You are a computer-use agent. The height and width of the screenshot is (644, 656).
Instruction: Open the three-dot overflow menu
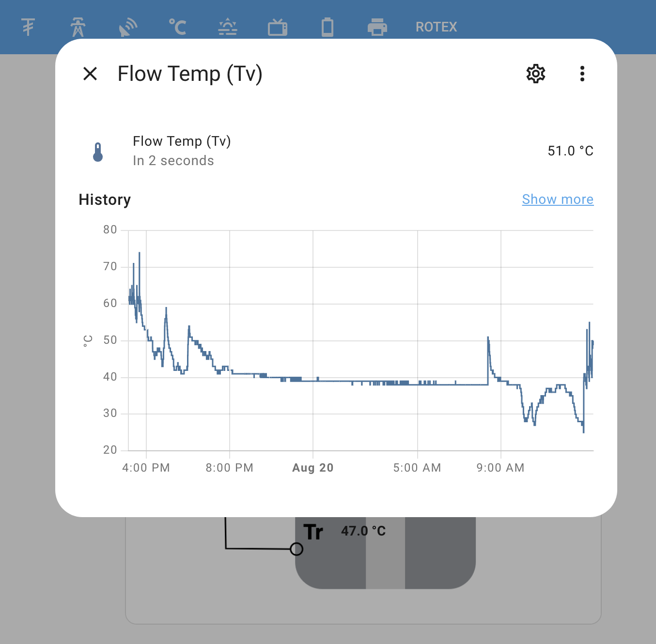(x=581, y=74)
